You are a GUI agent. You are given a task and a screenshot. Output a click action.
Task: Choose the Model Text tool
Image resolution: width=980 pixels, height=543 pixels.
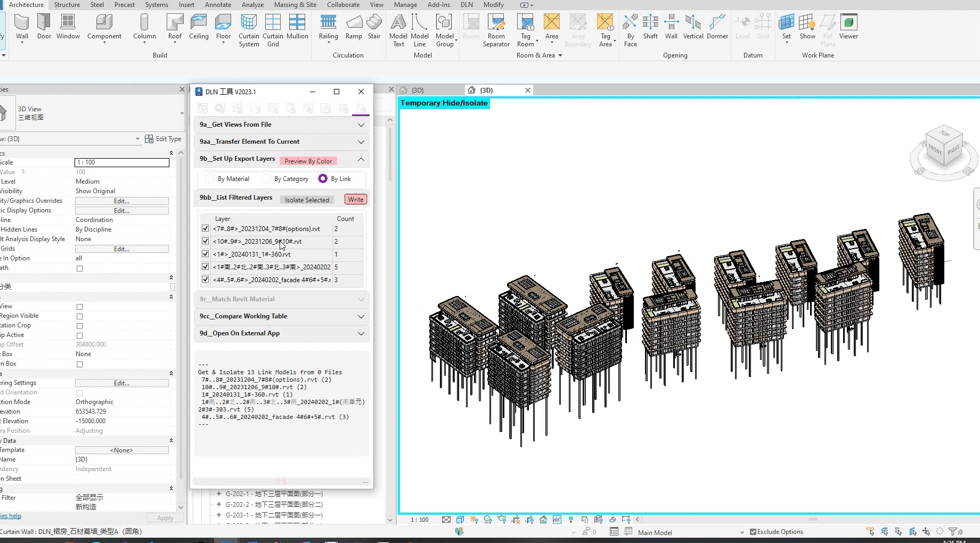pos(398,31)
